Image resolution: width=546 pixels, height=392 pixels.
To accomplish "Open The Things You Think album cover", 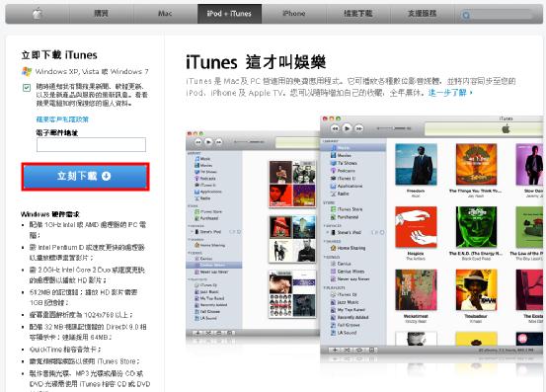I will [x=476, y=164].
